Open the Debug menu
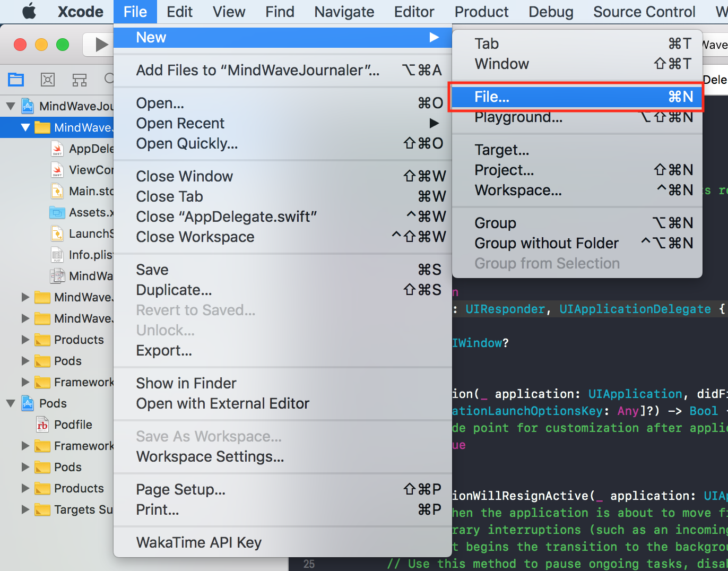 (550, 12)
